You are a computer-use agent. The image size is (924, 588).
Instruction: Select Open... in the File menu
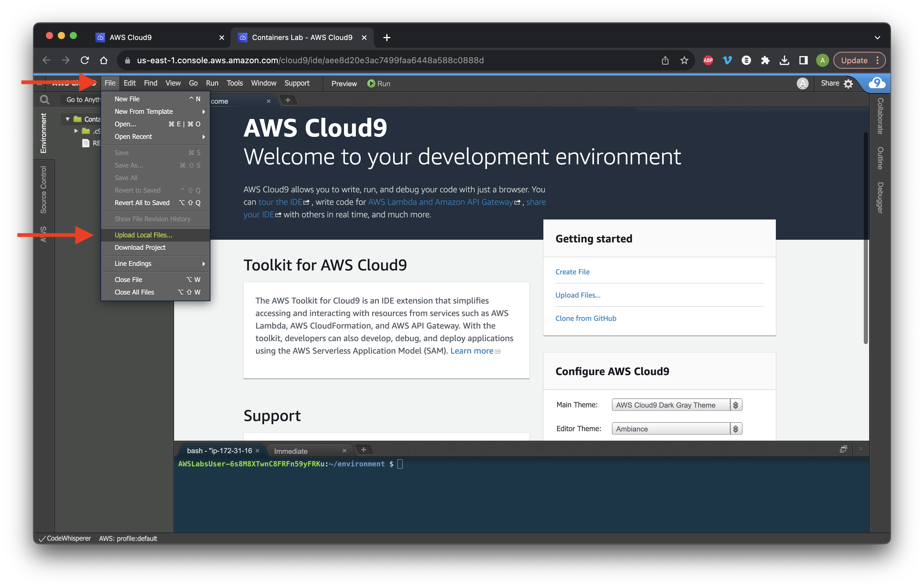155,124
